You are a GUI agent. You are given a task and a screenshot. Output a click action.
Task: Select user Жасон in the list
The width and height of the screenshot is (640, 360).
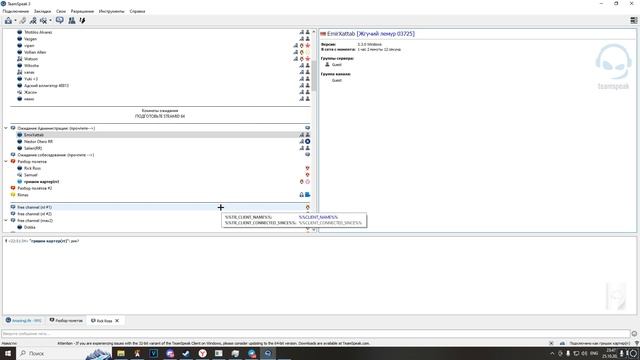click(x=31, y=93)
